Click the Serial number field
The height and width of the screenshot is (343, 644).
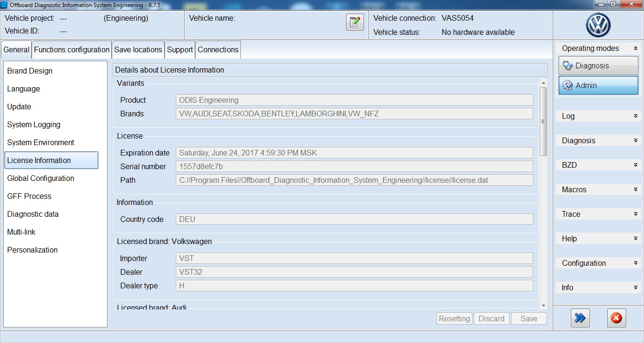coord(355,166)
